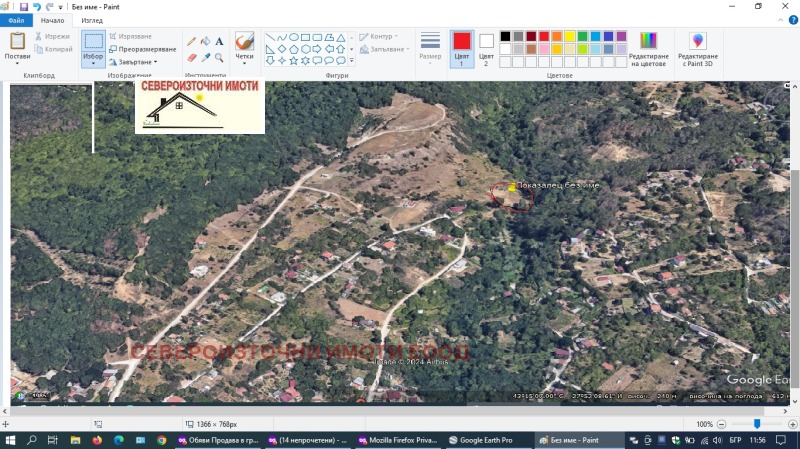Click the Magnifier zoom tool

point(219,57)
